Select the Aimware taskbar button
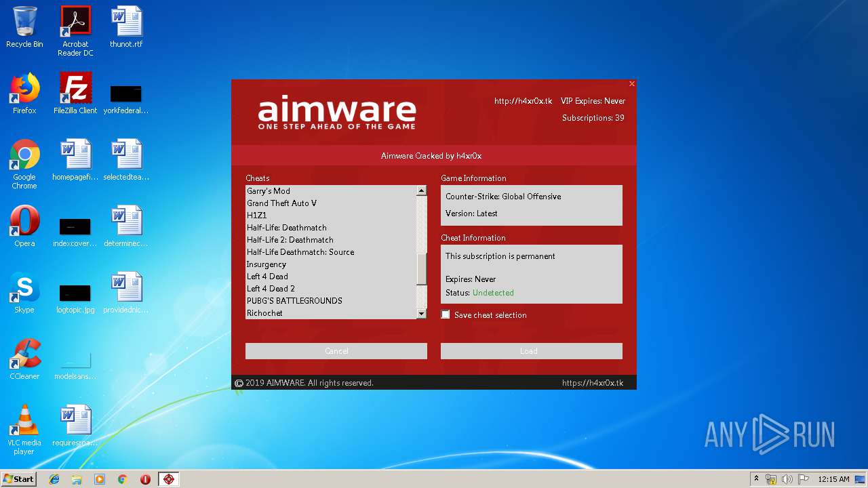 [169, 479]
